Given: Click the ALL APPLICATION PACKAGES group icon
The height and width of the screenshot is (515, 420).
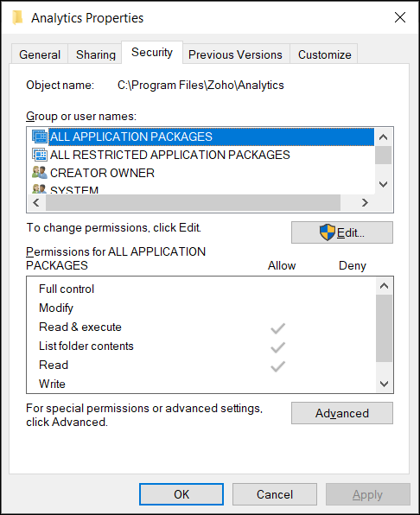Looking at the screenshot, I should [x=40, y=137].
